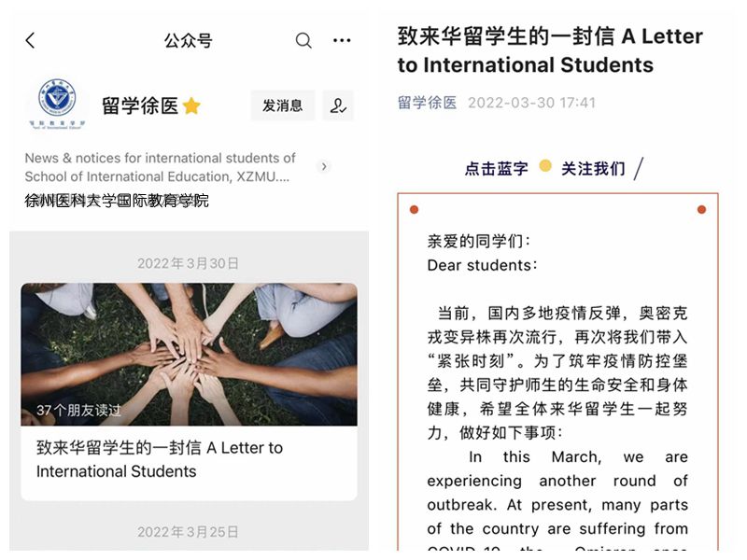Click the News & notices account description text
Screen dimensions: 747x560
pos(160,167)
